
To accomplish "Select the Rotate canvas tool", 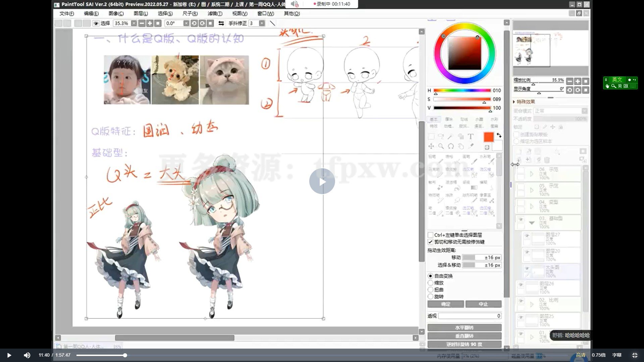I will (x=450, y=146).
